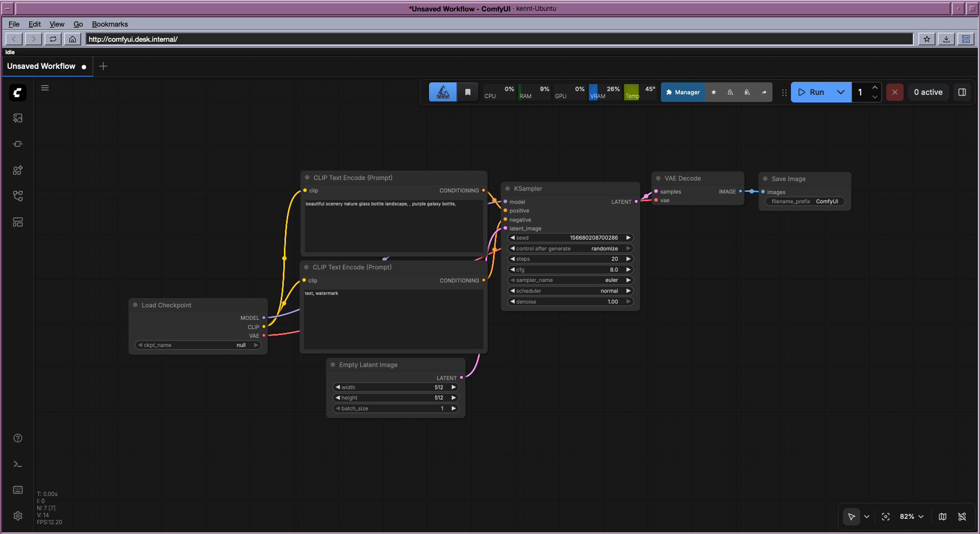Click the positive prompt text area

[x=394, y=226]
